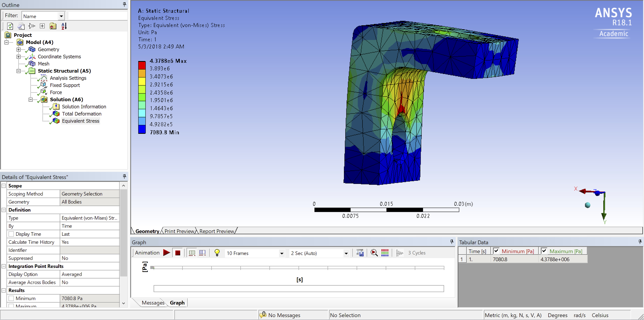
Task: Pin the Graph panel using pushpin icon
Action: pos(452,242)
